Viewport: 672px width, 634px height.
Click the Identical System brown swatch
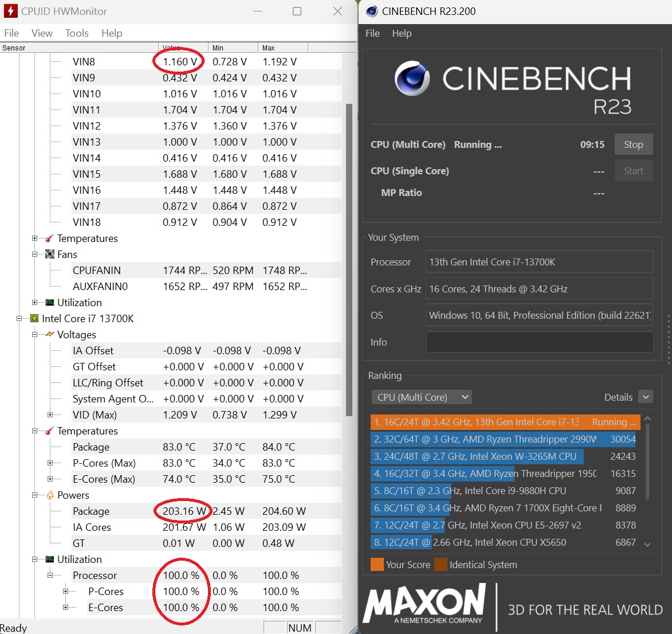click(x=441, y=565)
